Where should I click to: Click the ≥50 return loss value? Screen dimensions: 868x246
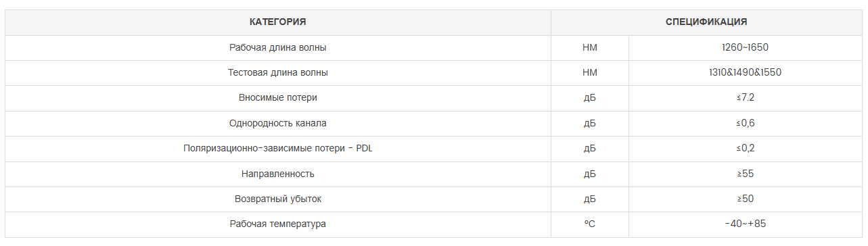click(x=746, y=199)
